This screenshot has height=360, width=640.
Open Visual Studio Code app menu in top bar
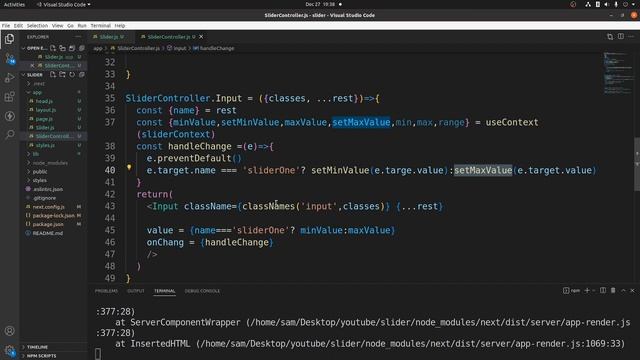64,4
